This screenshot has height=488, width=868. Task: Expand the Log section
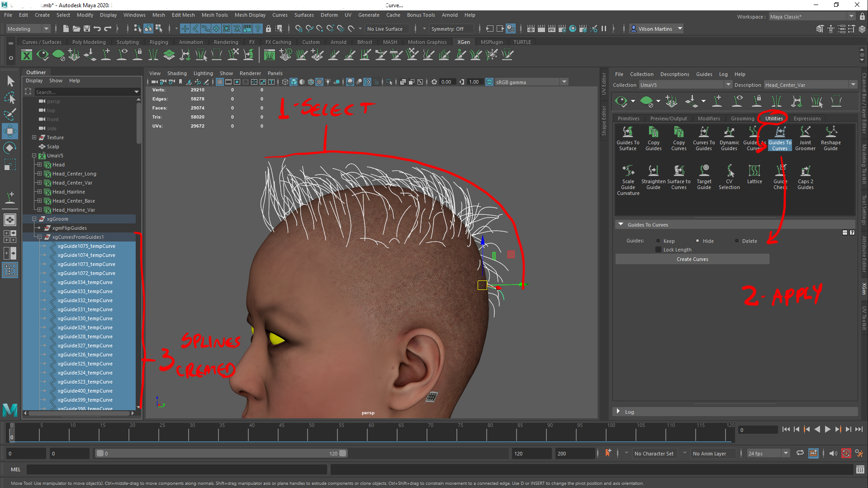coord(618,412)
